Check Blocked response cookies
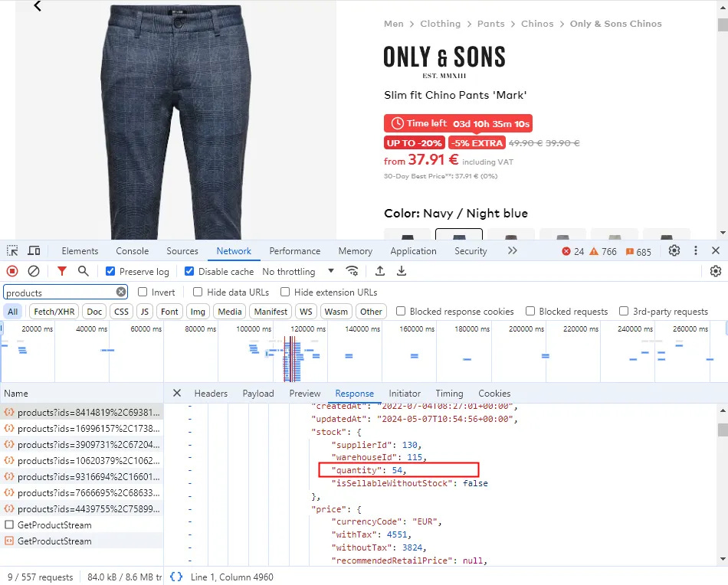 click(401, 311)
